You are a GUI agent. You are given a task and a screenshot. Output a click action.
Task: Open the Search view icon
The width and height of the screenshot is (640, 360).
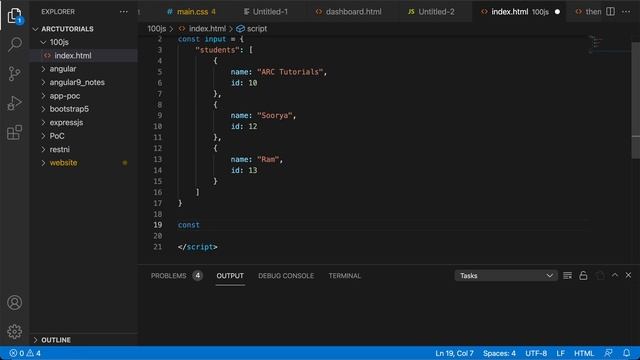[x=15, y=44]
